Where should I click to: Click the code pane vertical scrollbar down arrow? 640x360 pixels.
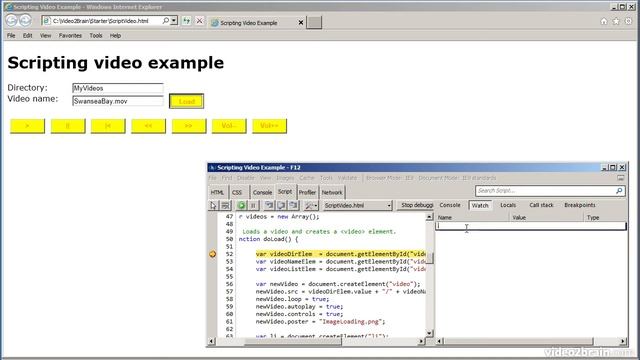(x=429, y=333)
